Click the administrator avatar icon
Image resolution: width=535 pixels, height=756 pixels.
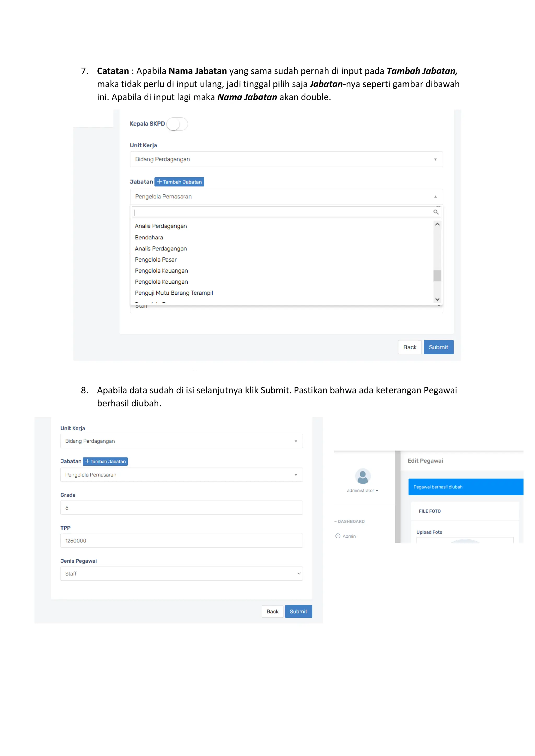[363, 476]
